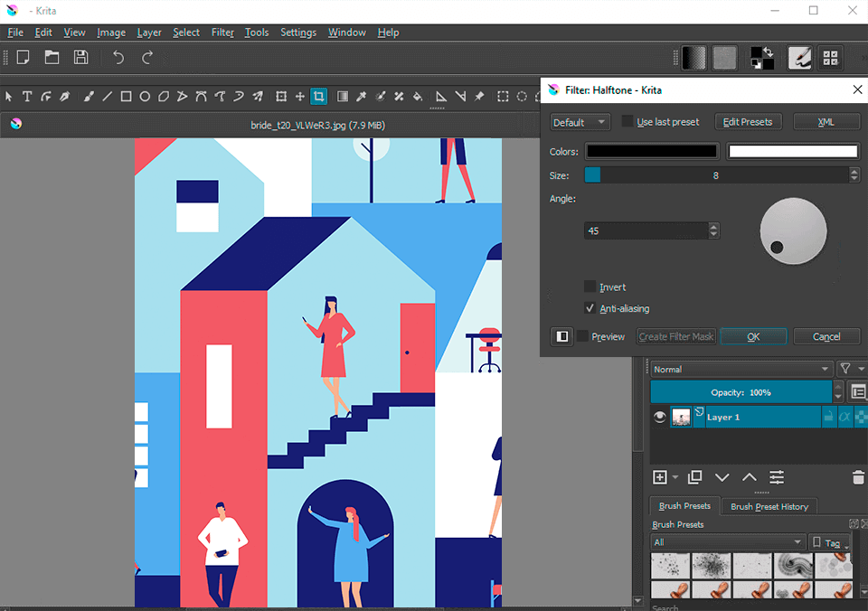
Task: Click the black Colors swatch in Halftone dialog
Action: tap(651, 151)
